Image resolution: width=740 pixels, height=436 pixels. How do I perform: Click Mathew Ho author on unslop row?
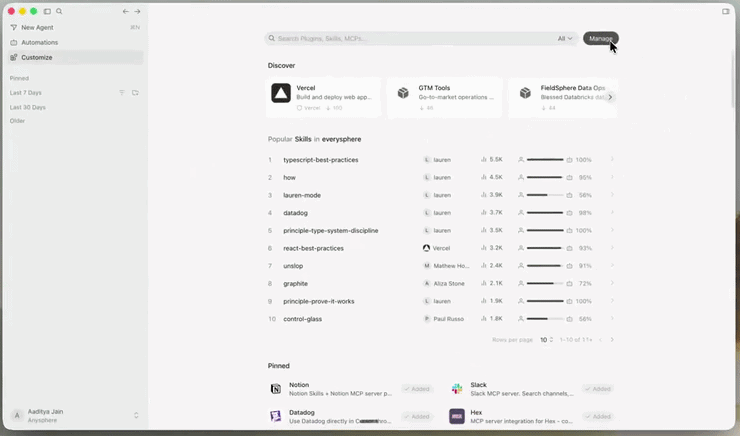(x=446, y=266)
